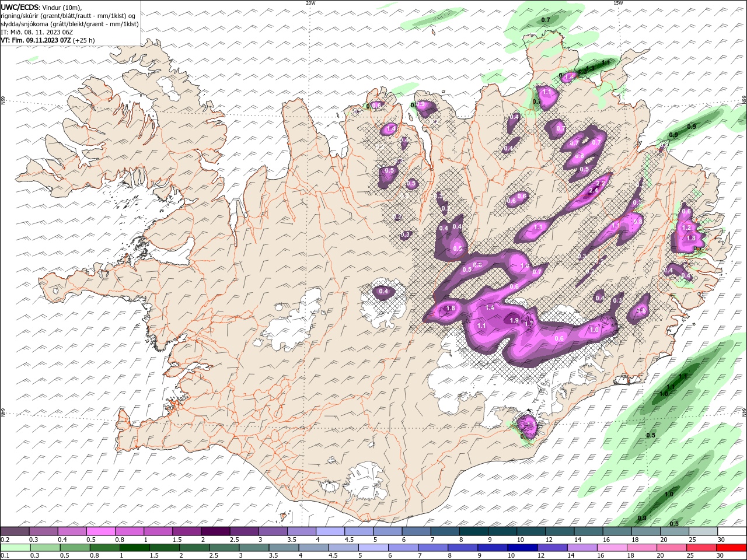The height and width of the screenshot is (560, 747).
Task: Click the 2–2.5 green rain legend swatch
Action: (194, 548)
